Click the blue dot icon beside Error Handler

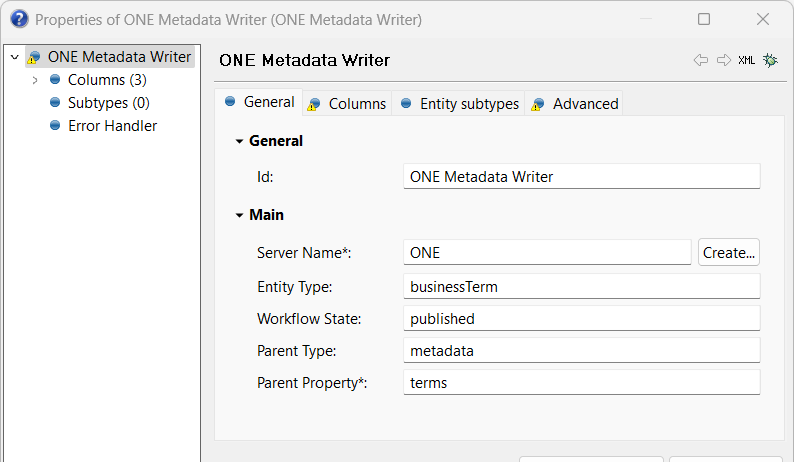[55, 126]
